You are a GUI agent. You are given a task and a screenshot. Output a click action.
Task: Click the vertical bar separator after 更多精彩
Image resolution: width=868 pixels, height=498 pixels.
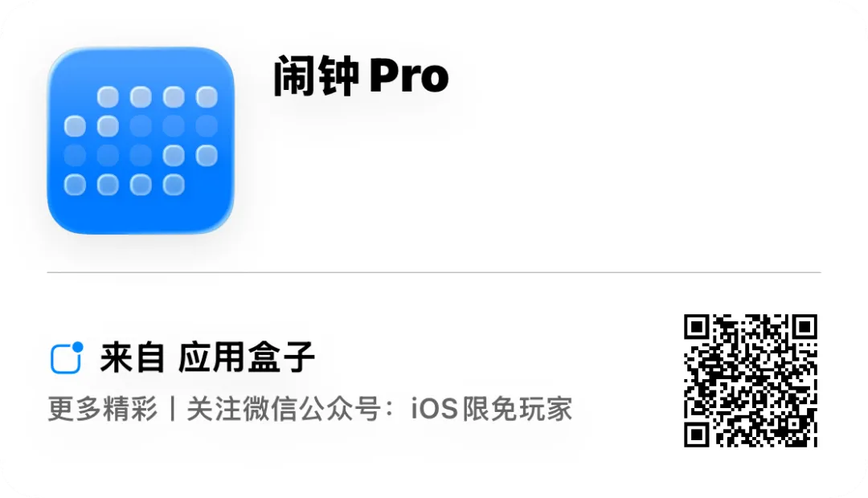pyautogui.click(x=172, y=410)
